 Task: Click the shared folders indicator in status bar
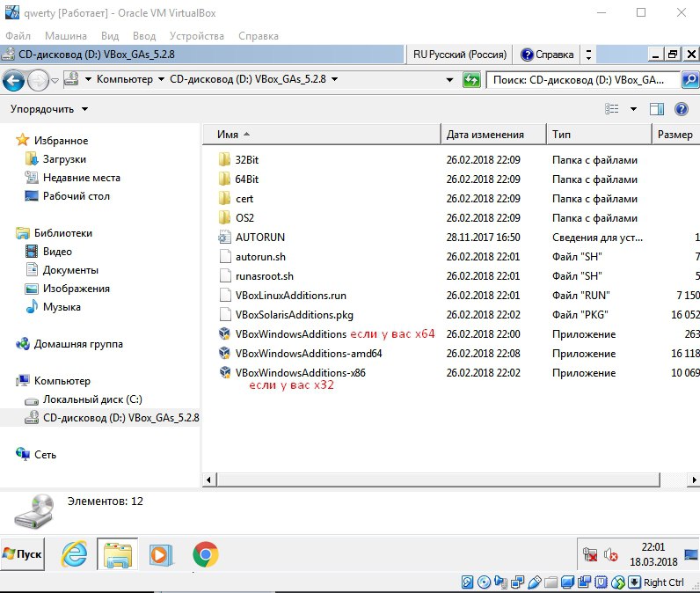(551, 582)
